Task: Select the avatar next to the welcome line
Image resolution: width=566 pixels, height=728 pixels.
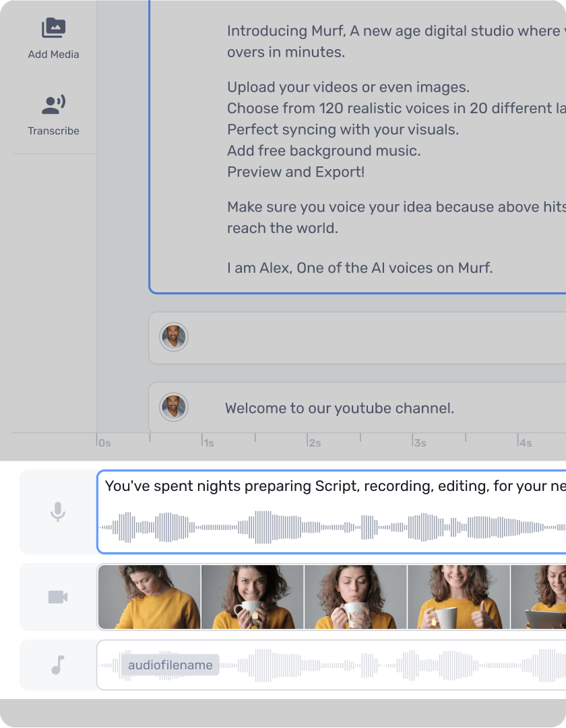Action: (174, 408)
